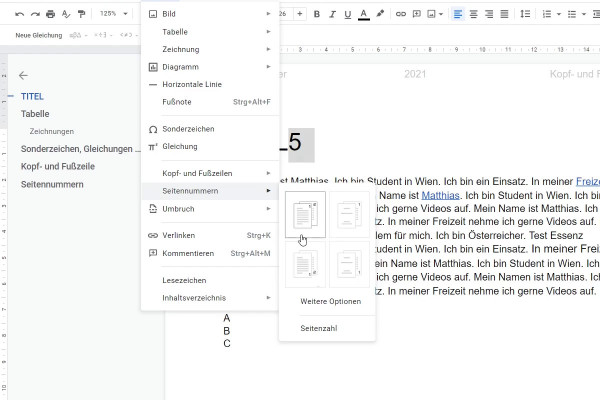Click the 2021 header text
Viewport: 600px width, 400px height.
(415, 74)
